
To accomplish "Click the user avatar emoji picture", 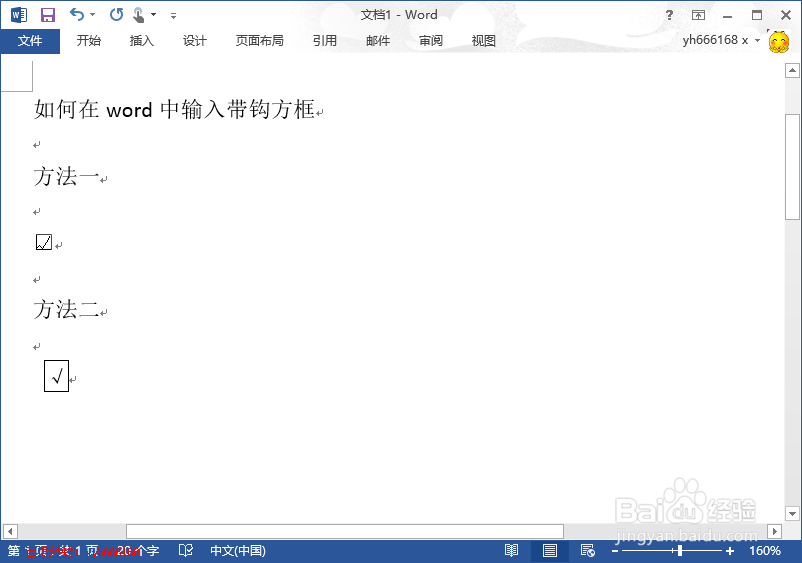I will click(778, 41).
